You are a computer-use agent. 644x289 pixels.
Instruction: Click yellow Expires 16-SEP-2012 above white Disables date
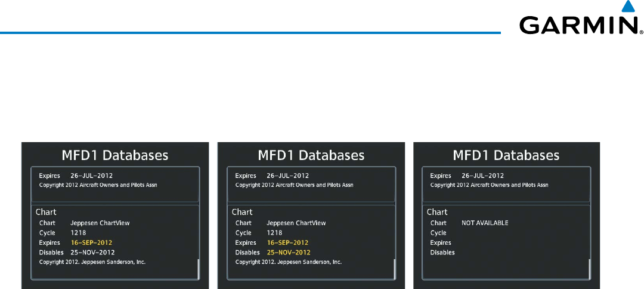[91, 243]
